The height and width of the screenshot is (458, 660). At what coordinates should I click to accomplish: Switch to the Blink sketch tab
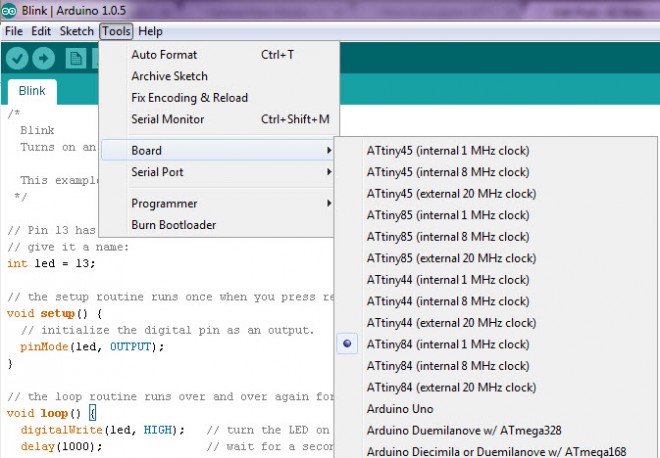pyautogui.click(x=32, y=89)
